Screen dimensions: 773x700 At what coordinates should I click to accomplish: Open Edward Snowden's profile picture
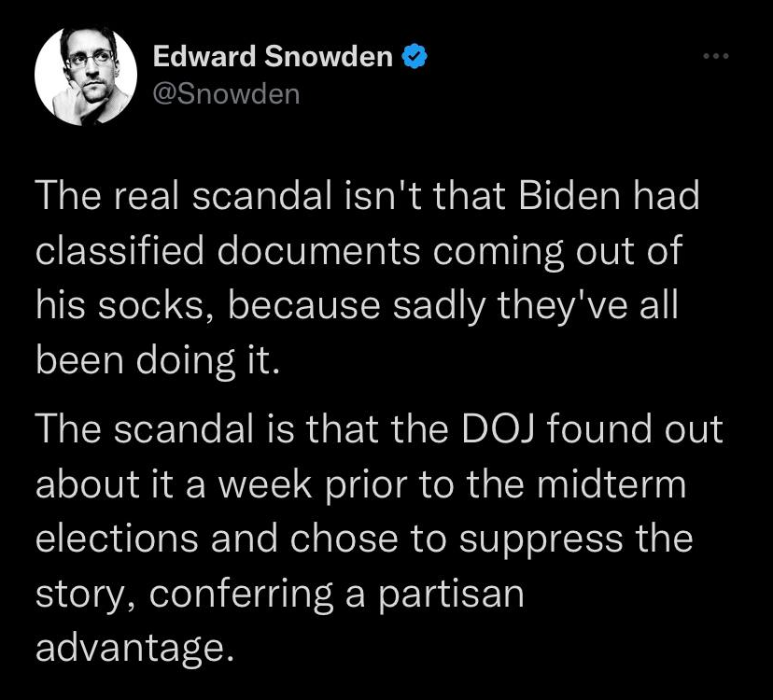click(86, 76)
